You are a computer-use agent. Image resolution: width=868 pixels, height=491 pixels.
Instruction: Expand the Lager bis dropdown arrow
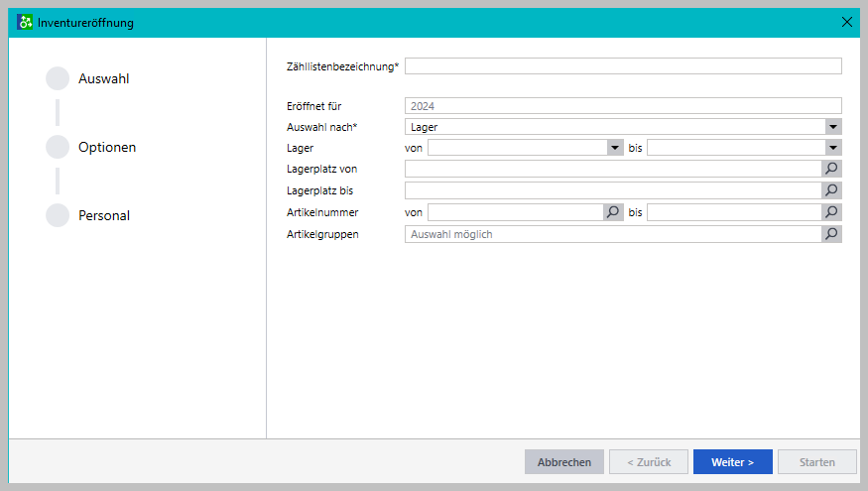833,148
